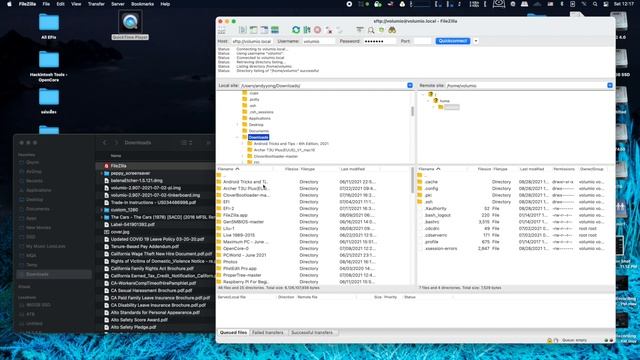Collapse the home node in remote tree
This screenshot has height=360, width=640.
tap(428, 101)
